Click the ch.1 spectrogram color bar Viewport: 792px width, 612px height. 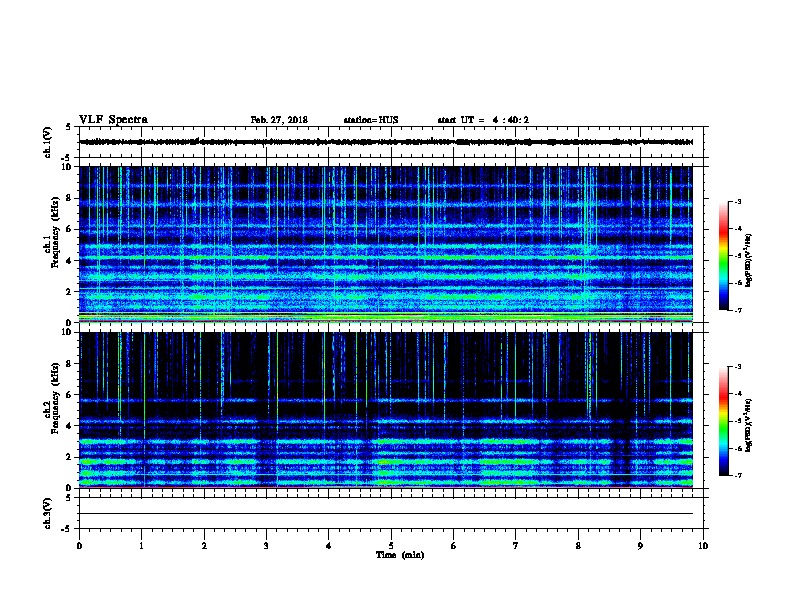point(723,256)
